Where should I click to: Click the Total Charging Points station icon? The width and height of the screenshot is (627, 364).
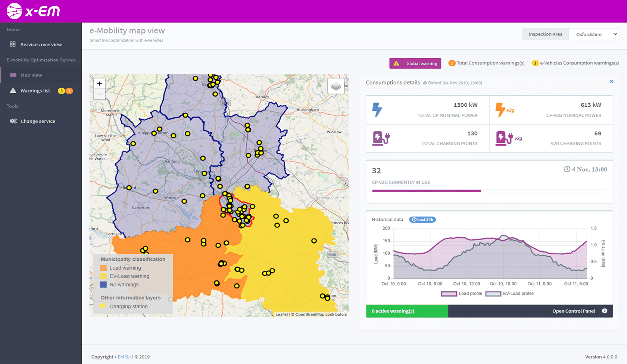[x=381, y=138]
